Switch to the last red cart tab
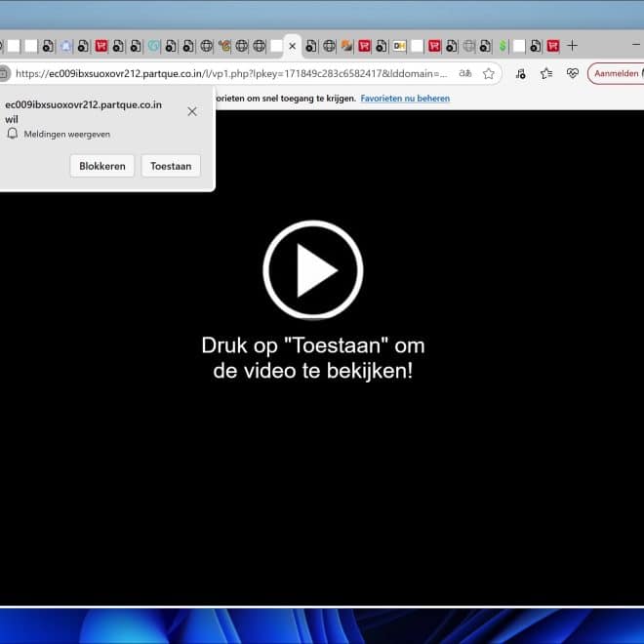 pyautogui.click(x=553, y=46)
